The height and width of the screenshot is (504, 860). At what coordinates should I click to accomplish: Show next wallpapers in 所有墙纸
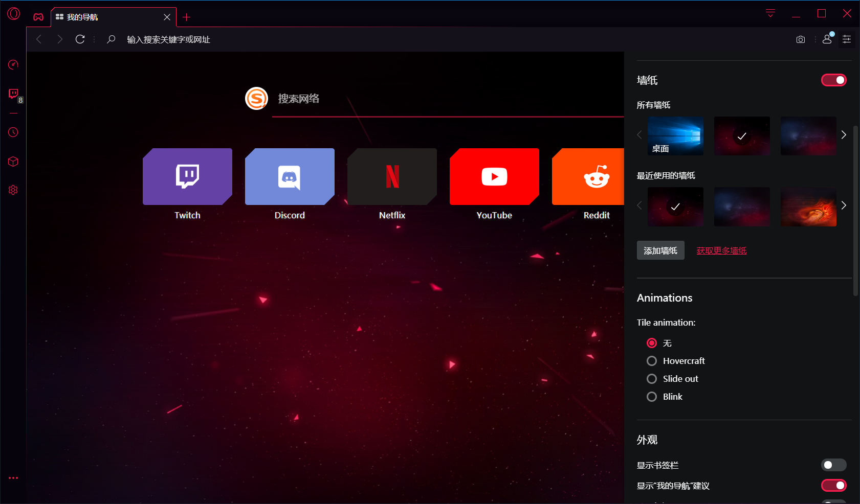844,135
